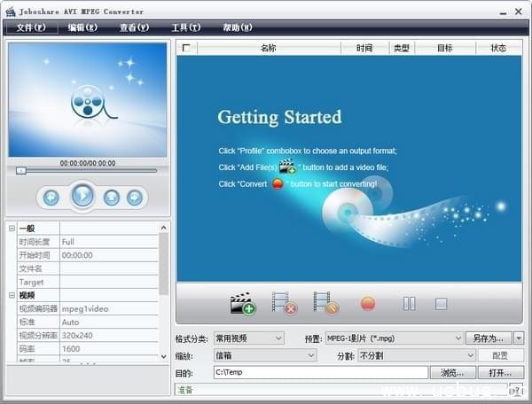Image resolution: width=532 pixels, height=404 pixels.
Task: Click the next arrow button in player
Action: pos(135,197)
